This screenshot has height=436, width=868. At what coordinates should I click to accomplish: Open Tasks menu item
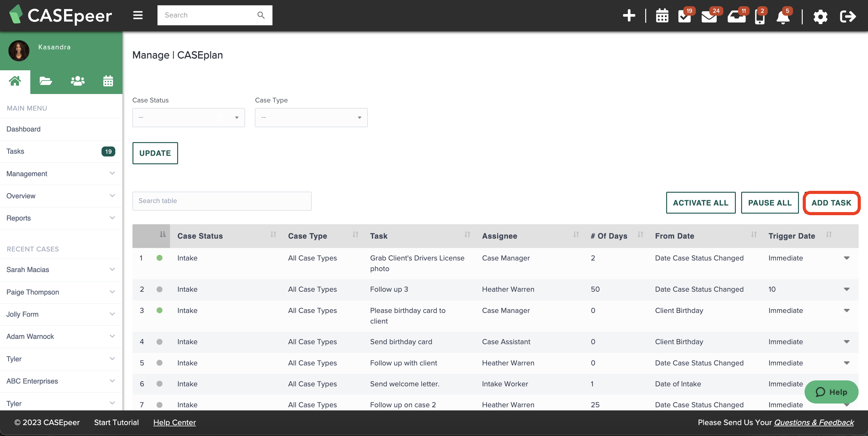point(61,151)
